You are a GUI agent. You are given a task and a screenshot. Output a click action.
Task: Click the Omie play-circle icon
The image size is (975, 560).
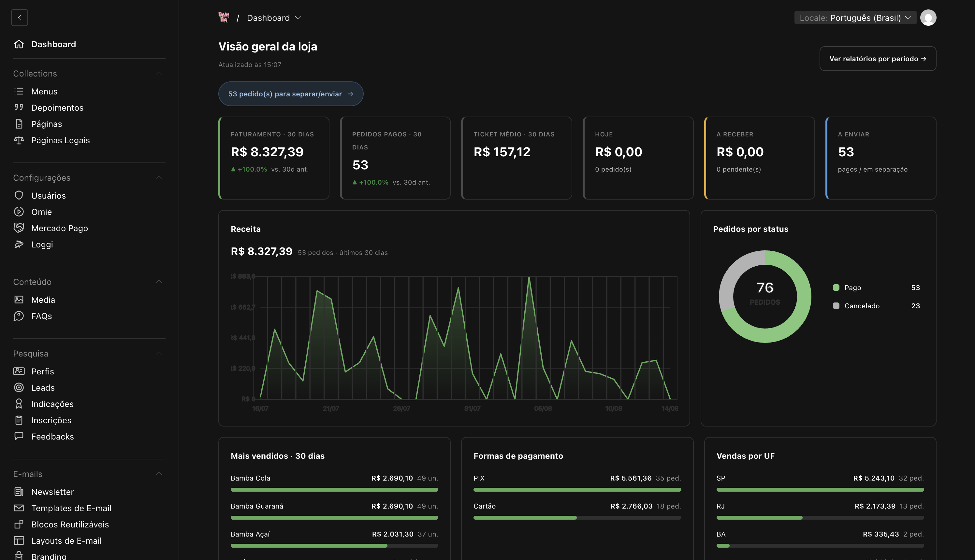coord(19,212)
